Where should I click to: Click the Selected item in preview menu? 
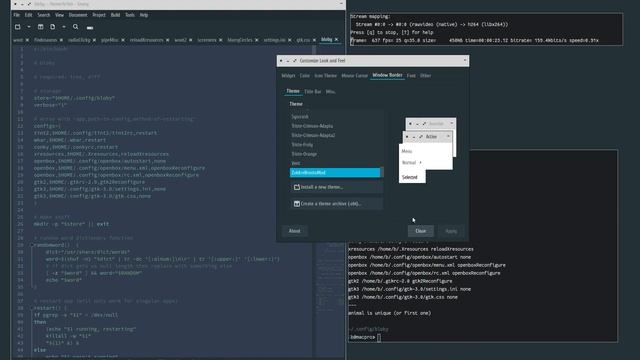click(409, 177)
